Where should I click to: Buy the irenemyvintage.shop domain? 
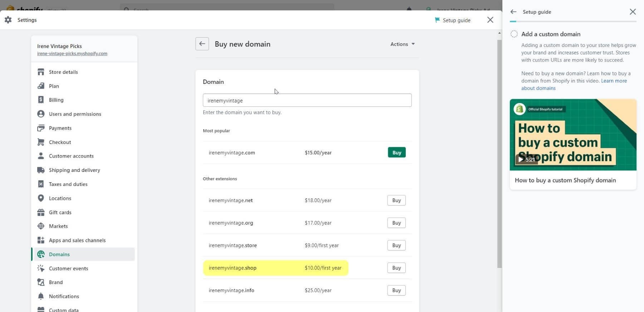point(396,268)
